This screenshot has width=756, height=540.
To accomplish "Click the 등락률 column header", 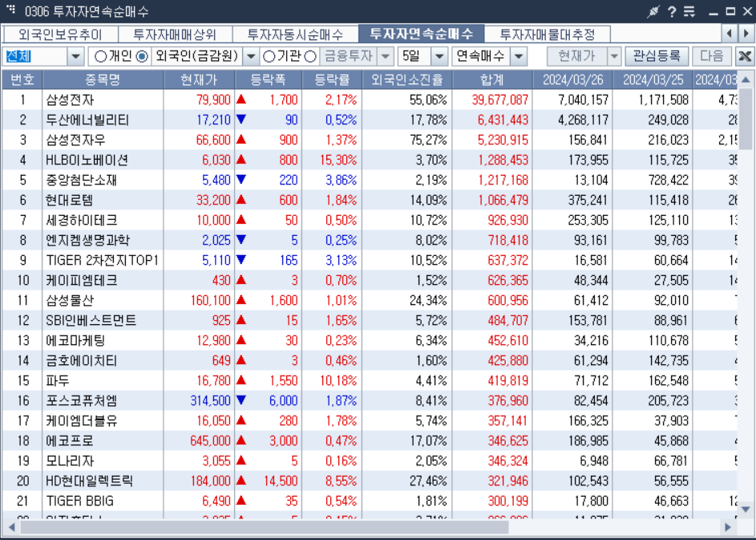I will tap(332, 79).
